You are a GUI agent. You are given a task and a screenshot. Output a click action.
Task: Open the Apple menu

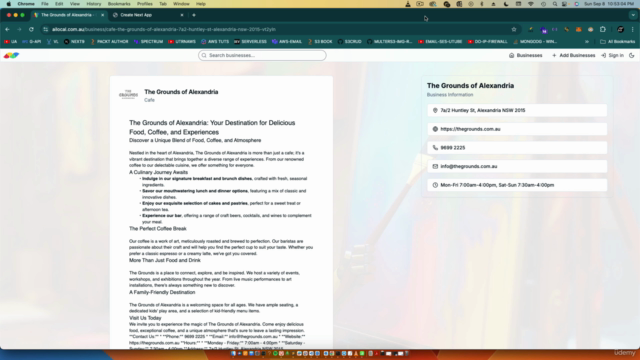(x=9, y=4)
